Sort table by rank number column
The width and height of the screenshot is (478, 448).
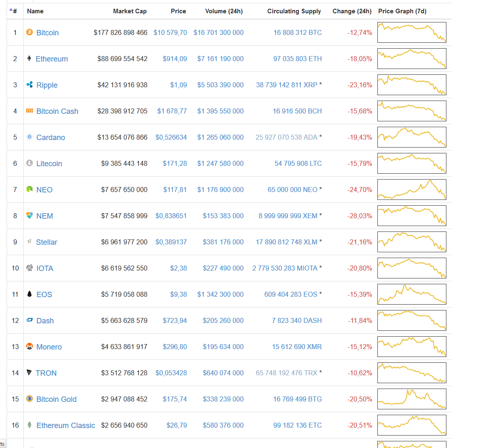coord(15,11)
